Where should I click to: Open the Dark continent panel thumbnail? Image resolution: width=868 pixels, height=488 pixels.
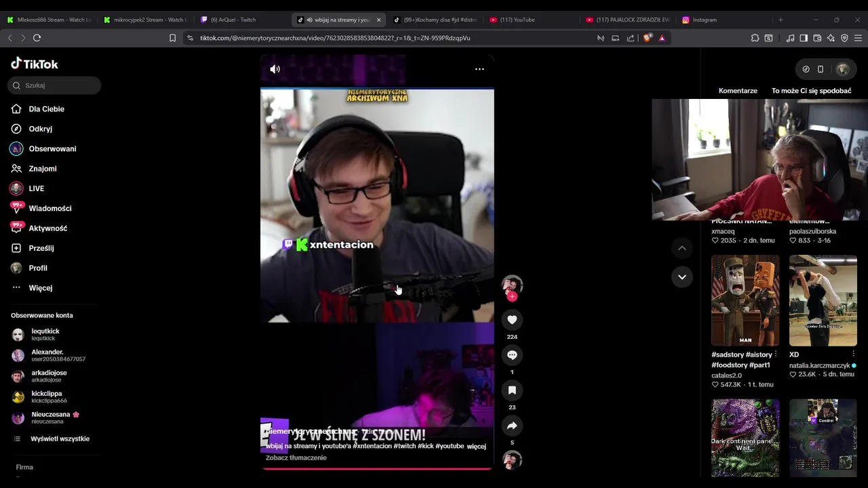tap(745, 438)
